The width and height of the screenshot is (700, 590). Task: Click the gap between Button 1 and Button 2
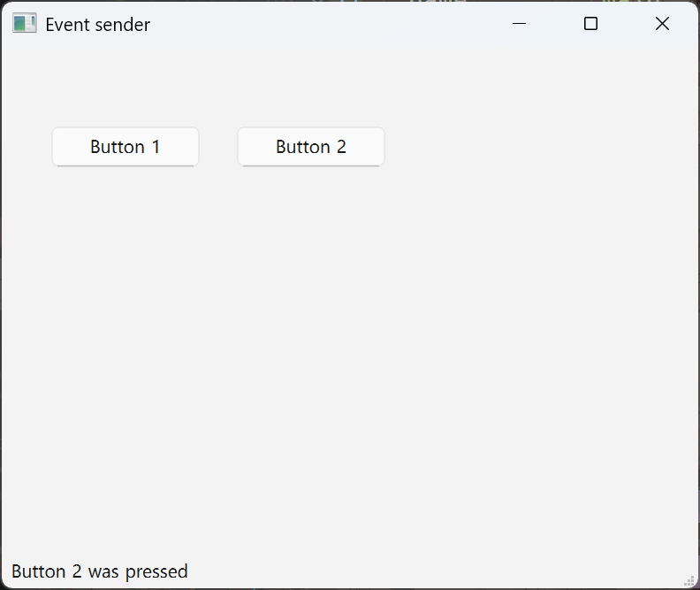click(218, 147)
